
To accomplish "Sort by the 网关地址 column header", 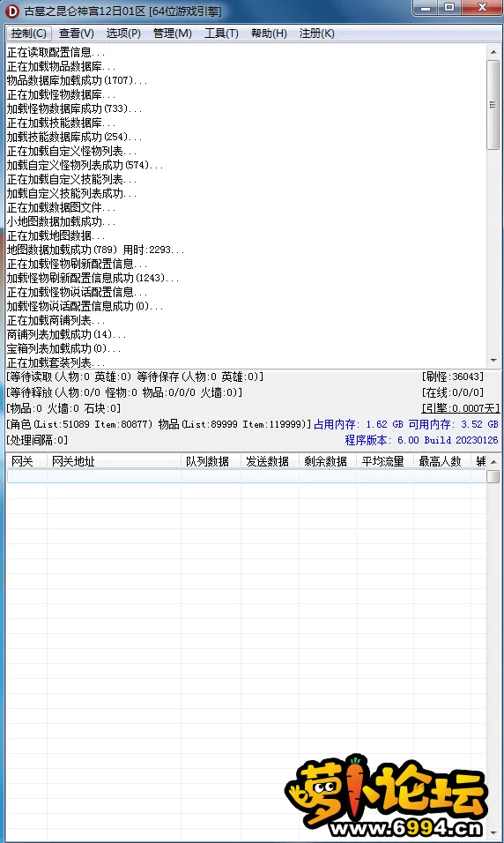I will (114, 461).
